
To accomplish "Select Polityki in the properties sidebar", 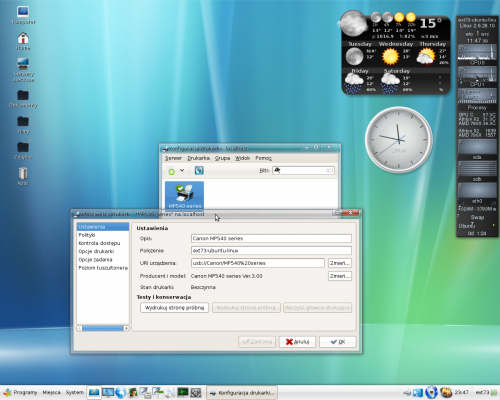I will (103, 235).
